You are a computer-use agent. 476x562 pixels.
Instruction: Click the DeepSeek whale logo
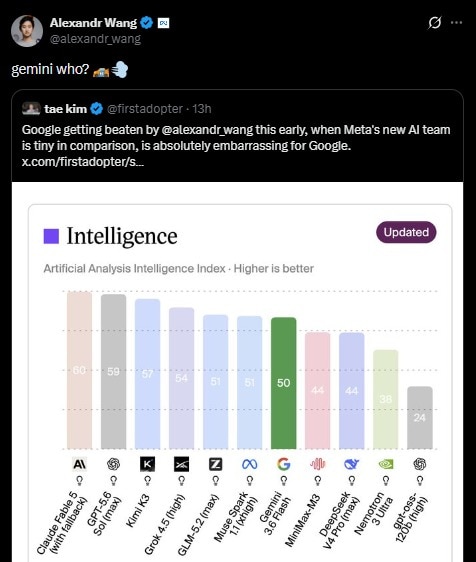pos(352,464)
